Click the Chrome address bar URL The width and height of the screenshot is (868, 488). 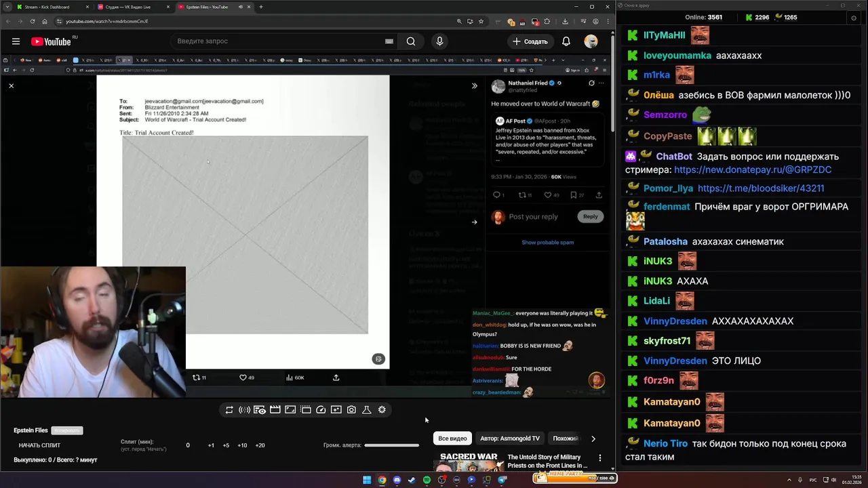coord(107,22)
